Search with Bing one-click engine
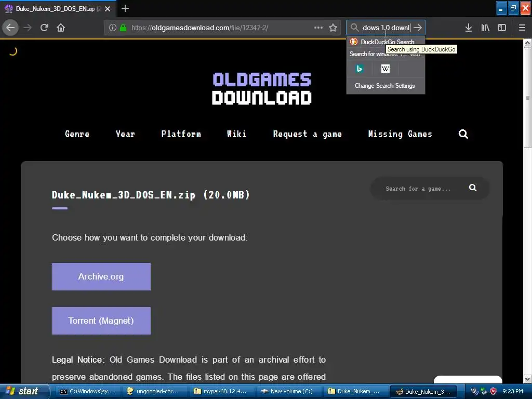The width and height of the screenshot is (532, 399). click(359, 69)
